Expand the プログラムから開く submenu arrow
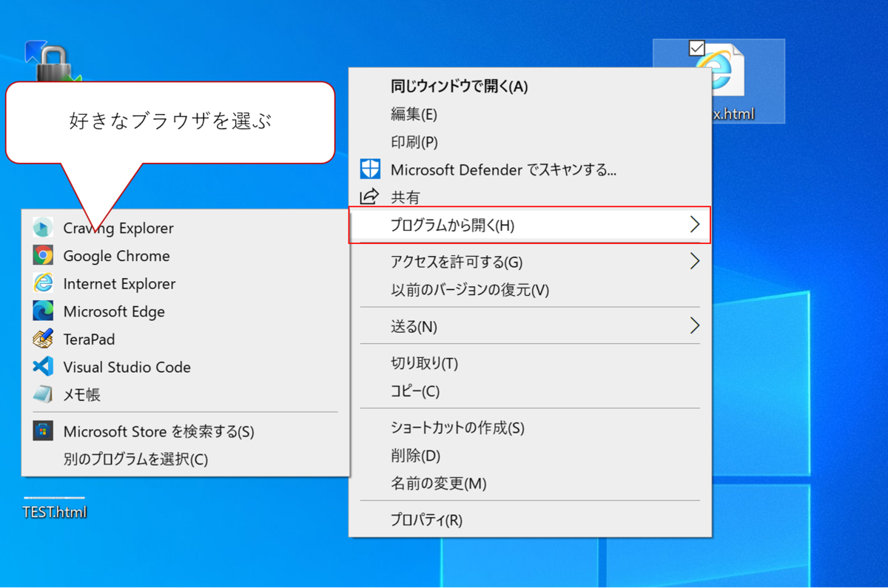 694,224
